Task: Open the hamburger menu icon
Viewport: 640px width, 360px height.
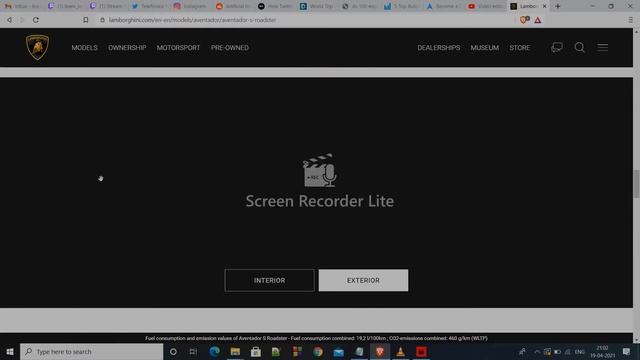Action: click(602, 47)
